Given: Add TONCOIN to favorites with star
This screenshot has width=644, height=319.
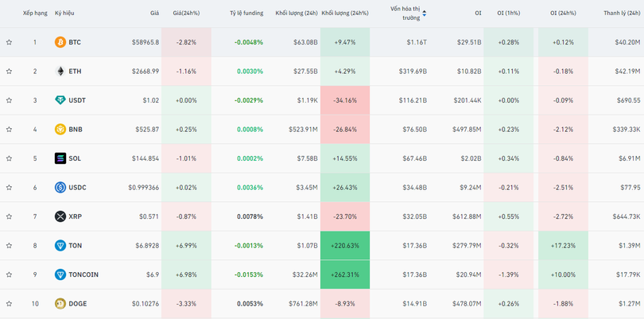Looking at the screenshot, I should point(10,274).
